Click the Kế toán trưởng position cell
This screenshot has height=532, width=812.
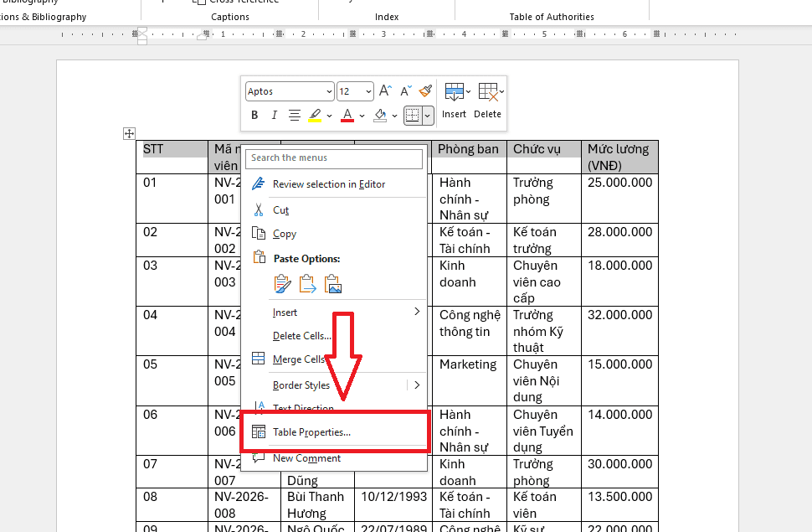tap(544, 240)
